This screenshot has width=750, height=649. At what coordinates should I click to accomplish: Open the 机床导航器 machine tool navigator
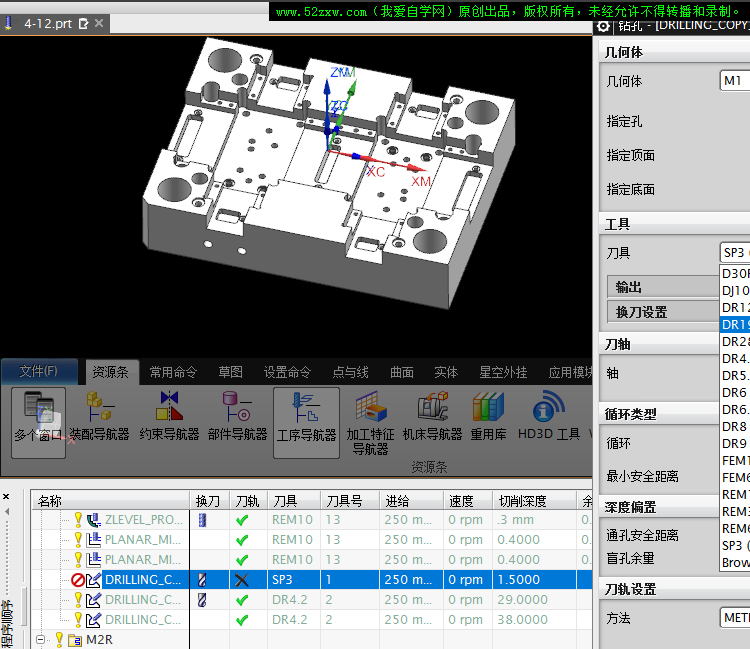click(x=432, y=421)
